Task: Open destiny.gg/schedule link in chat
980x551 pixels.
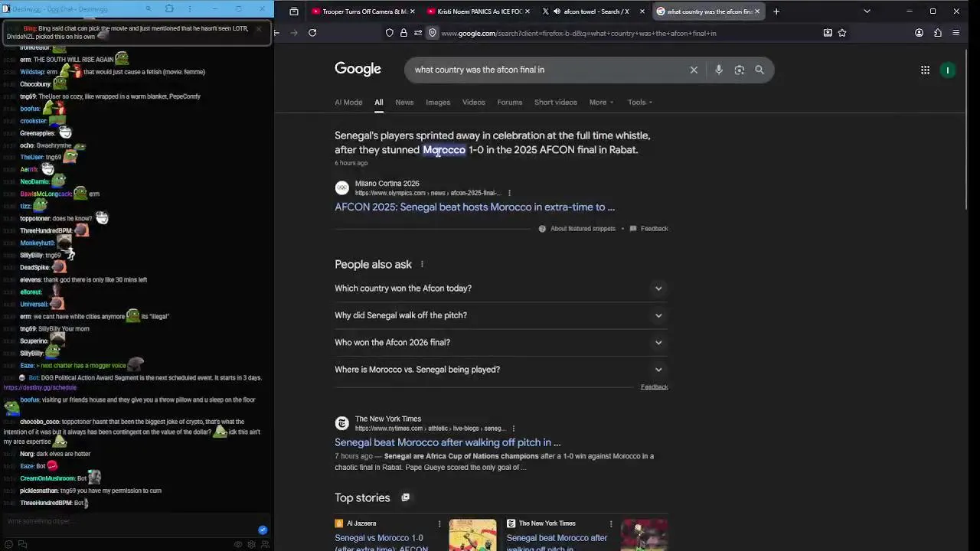Action: pos(40,388)
